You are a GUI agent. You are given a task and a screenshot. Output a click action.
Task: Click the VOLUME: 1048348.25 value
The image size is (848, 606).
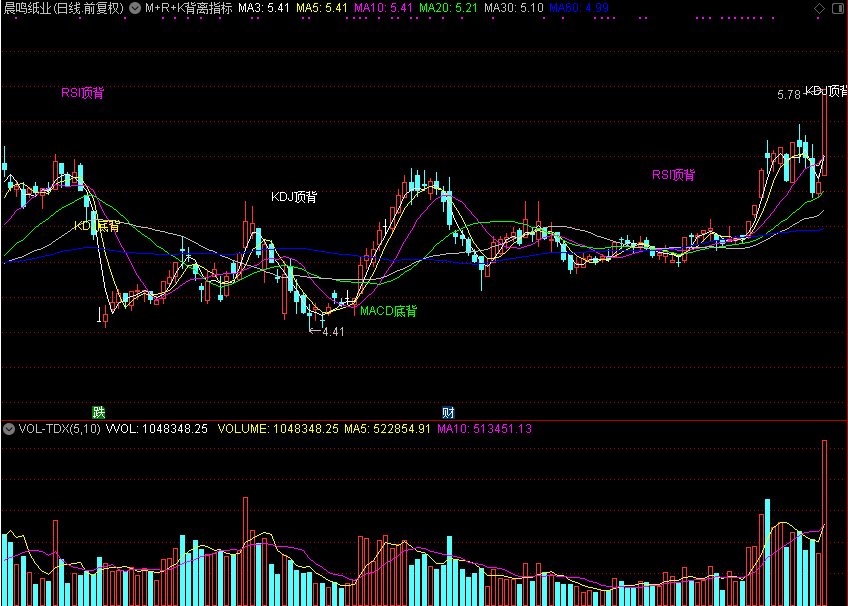coord(278,429)
